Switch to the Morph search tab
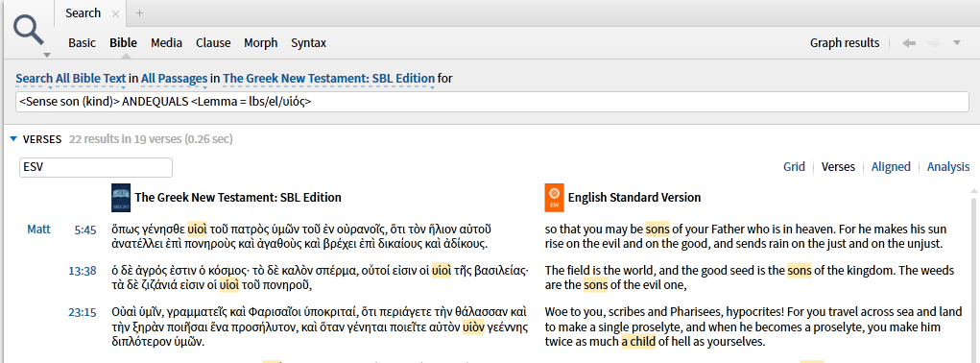The width and height of the screenshot is (980, 363). pos(261,43)
